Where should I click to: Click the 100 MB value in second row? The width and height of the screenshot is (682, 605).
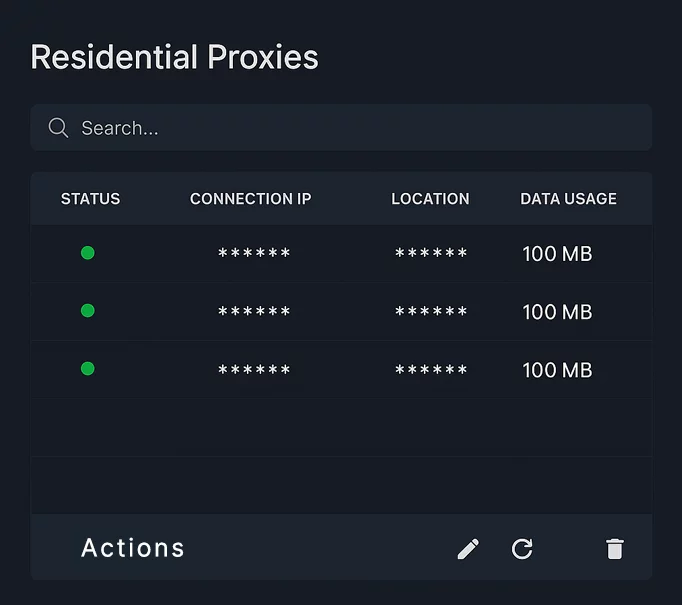[557, 312]
